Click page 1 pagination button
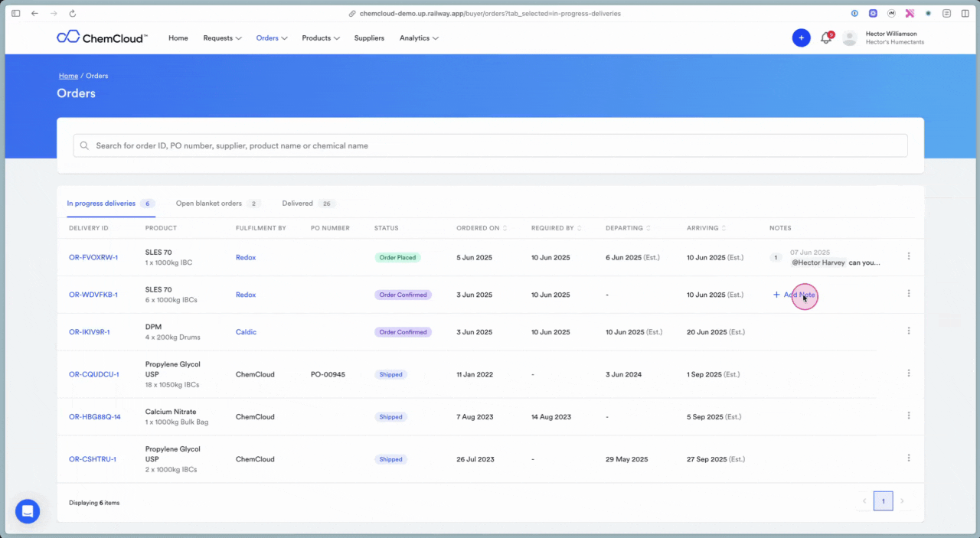This screenshot has height=538, width=980. click(883, 501)
